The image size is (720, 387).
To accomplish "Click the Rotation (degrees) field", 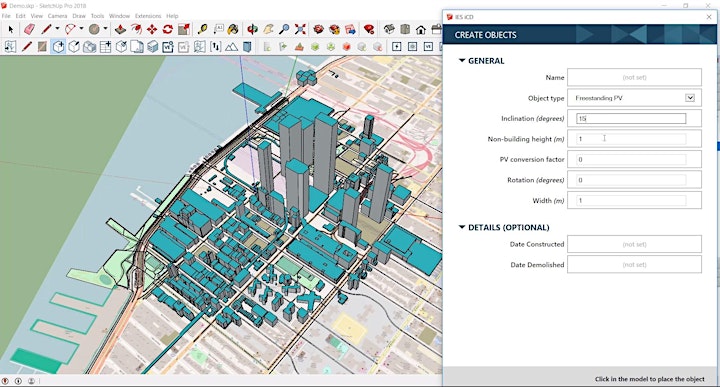I will pos(634,180).
